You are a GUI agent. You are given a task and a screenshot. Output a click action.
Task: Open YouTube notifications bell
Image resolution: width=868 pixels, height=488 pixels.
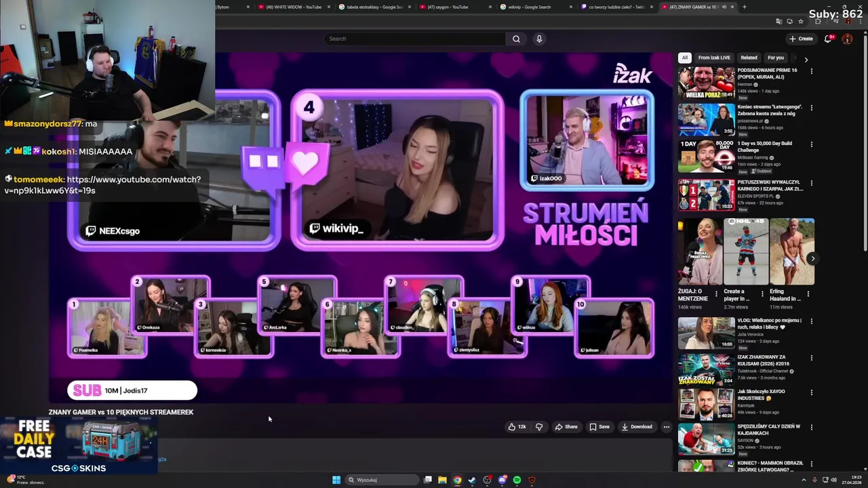pyautogui.click(x=828, y=39)
